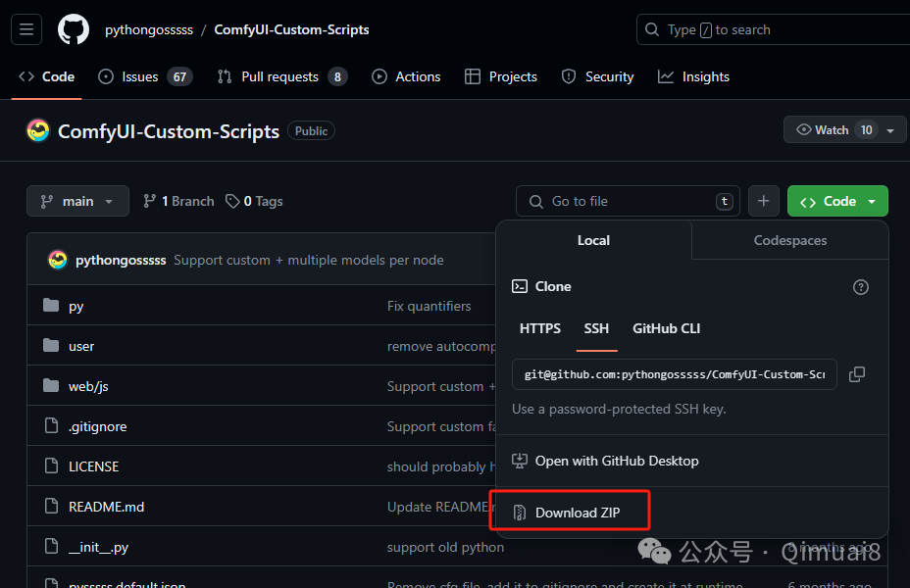
Task: Open the .gitignore file
Action: pyautogui.click(x=97, y=426)
